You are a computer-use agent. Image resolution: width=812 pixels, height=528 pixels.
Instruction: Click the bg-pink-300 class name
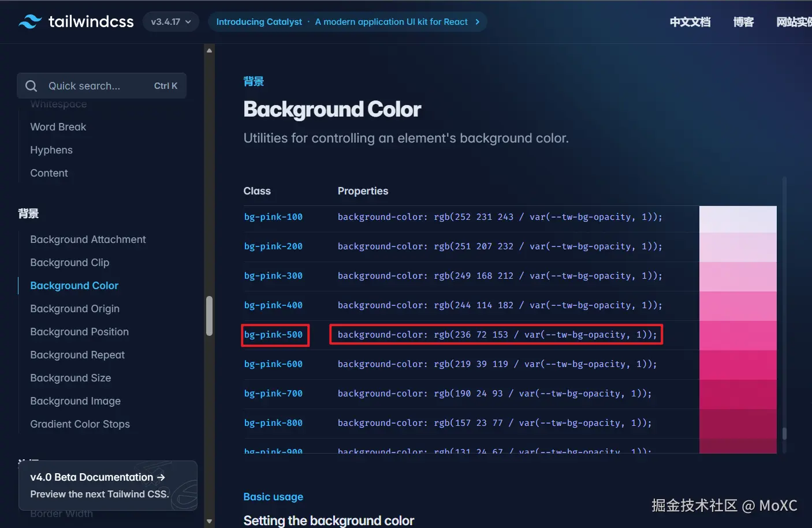click(x=273, y=276)
